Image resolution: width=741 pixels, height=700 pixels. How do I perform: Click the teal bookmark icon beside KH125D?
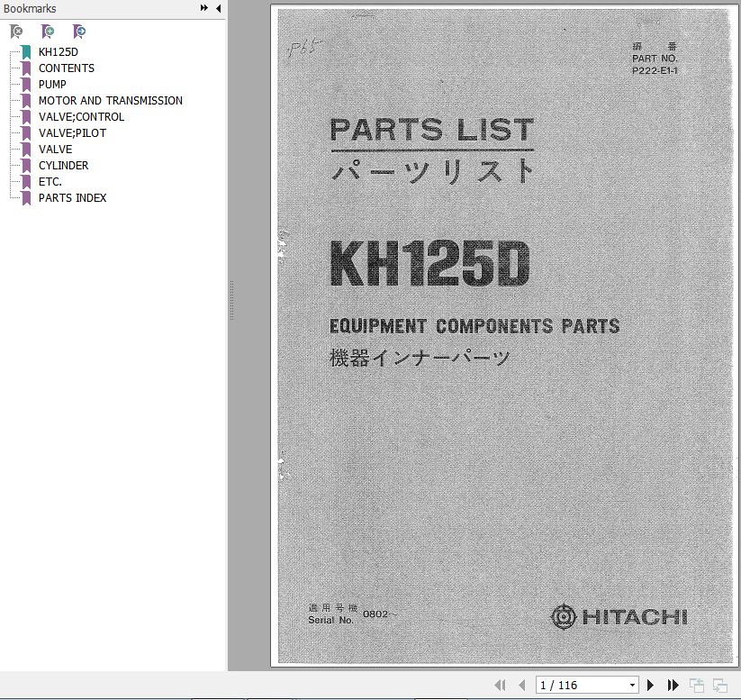tap(26, 52)
